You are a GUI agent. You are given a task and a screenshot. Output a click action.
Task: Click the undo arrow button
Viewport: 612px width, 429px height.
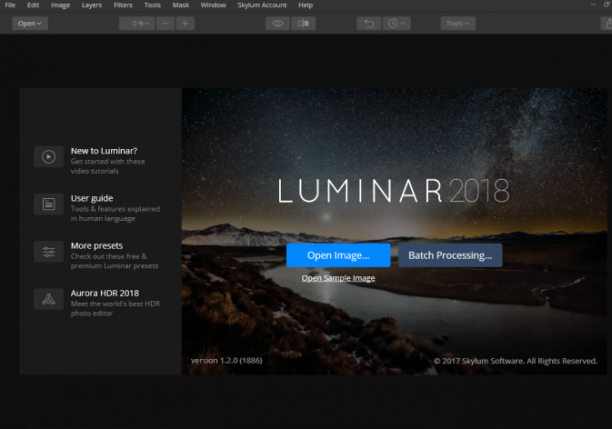369,23
